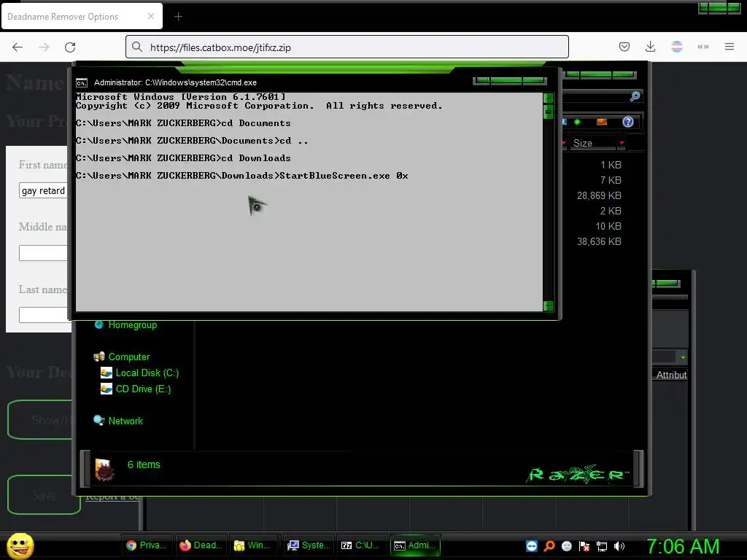
Task: Open the network tray icon
Action: [x=602, y=546]
